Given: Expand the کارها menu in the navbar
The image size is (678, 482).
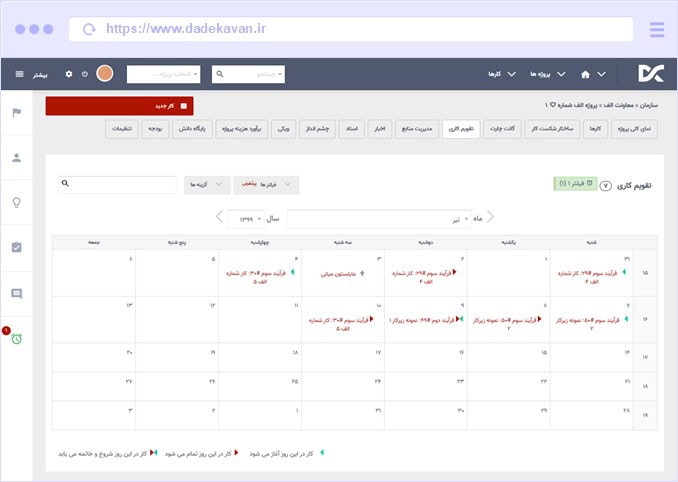Looking at the screenshot, I should 502,74.
